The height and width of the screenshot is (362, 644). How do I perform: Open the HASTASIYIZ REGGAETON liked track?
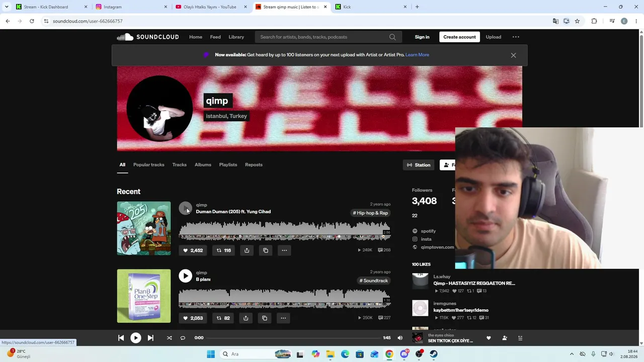click(474, 284)
